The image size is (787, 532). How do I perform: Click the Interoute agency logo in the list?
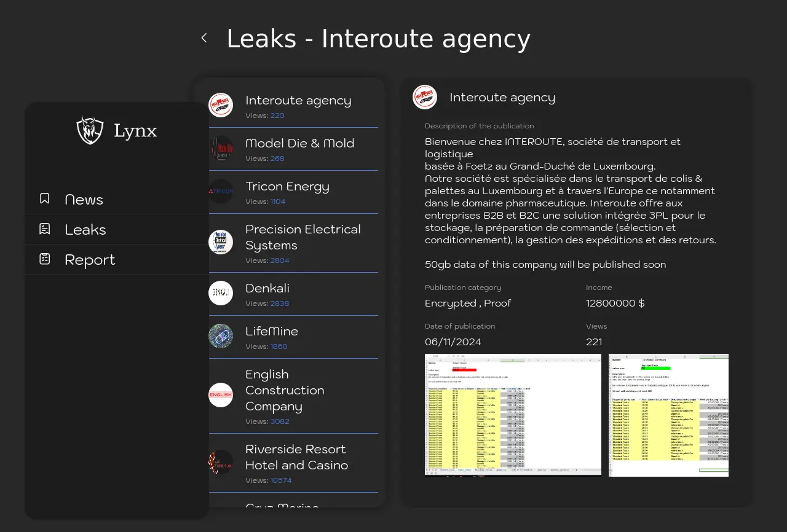[x=221, y=105]
